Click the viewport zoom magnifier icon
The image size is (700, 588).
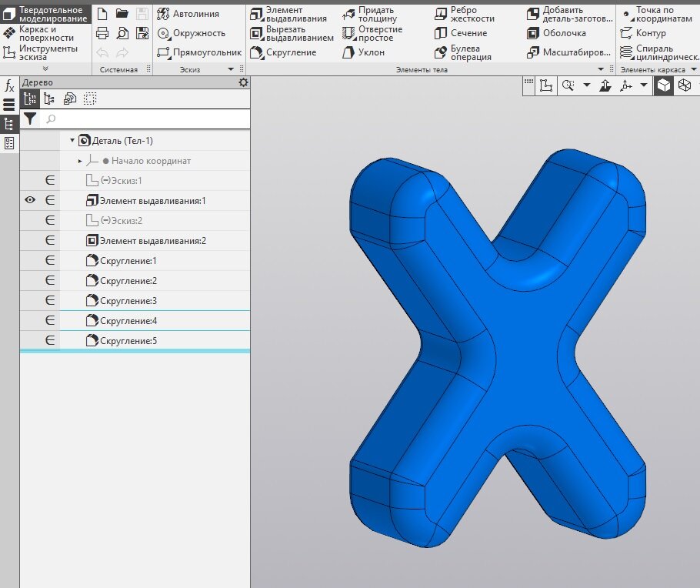568,85
